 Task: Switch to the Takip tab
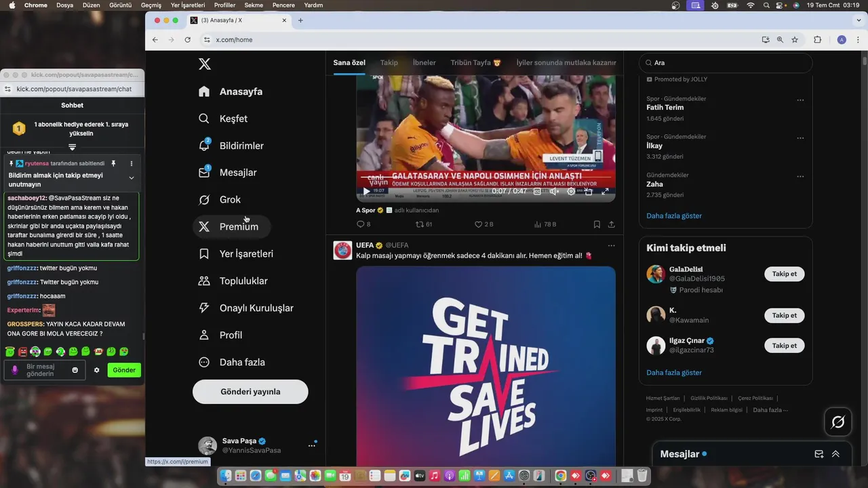pos(389,63)
